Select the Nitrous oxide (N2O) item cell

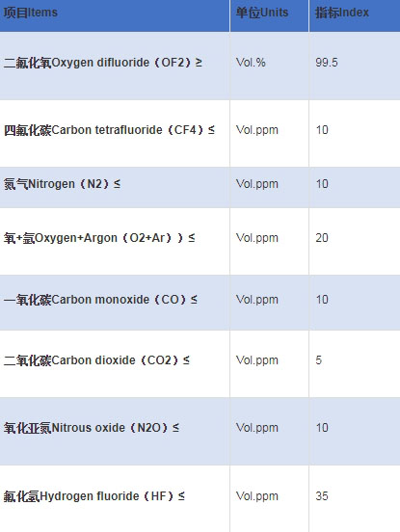coord(115,431)
